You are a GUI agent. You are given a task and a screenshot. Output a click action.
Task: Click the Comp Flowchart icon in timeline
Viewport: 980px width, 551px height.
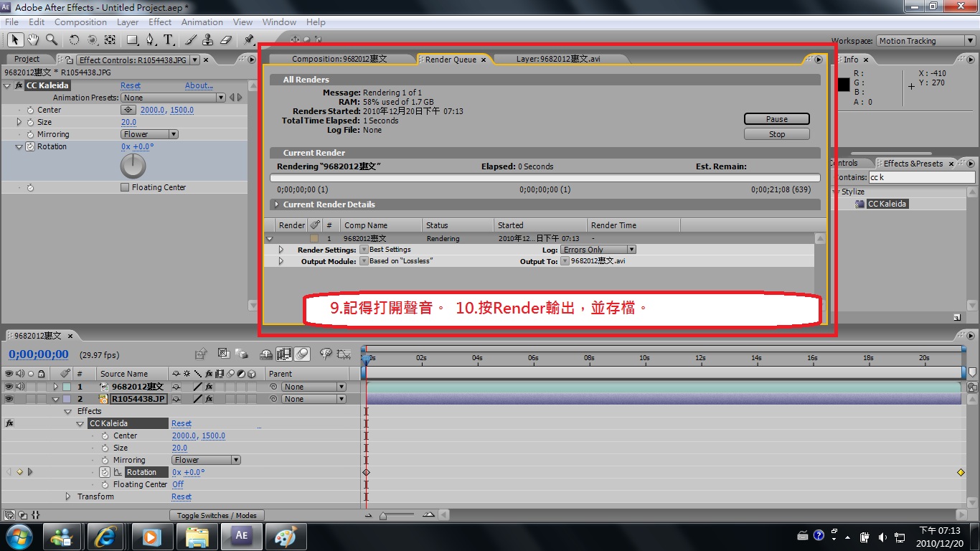pyautogui.click(x=201, y=354)
